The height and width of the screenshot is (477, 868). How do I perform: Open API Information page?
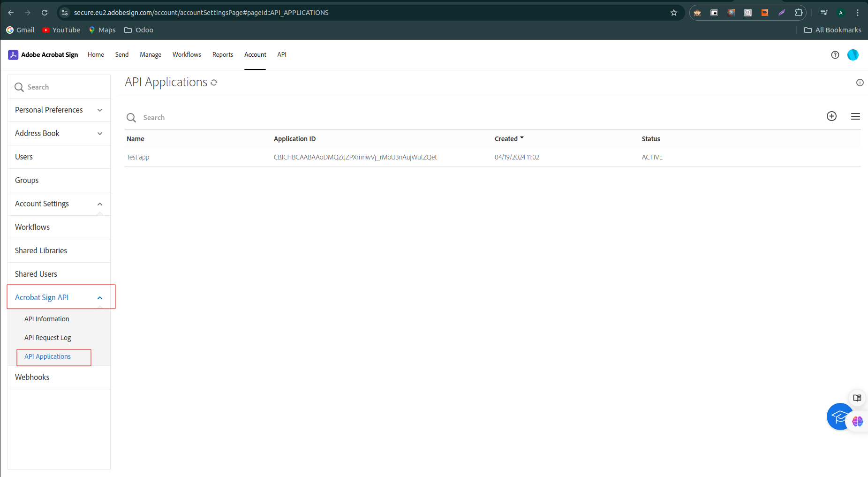coord(47,319)
